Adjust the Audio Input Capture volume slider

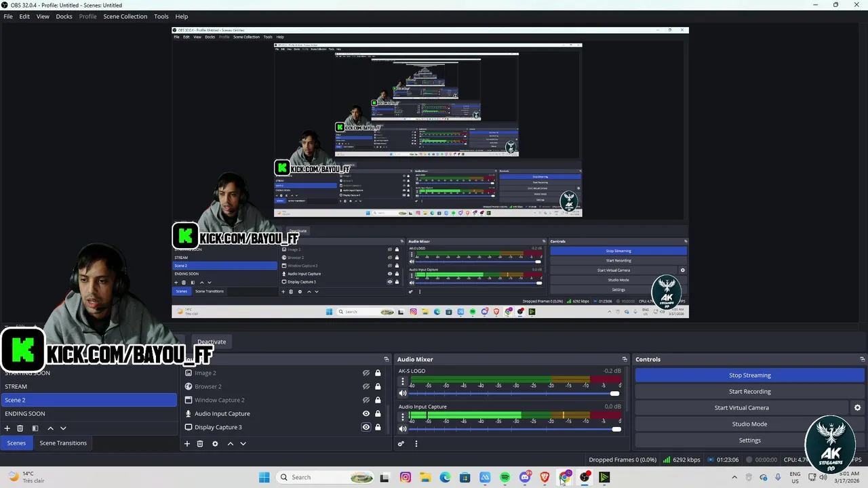(x=616, y=428)
